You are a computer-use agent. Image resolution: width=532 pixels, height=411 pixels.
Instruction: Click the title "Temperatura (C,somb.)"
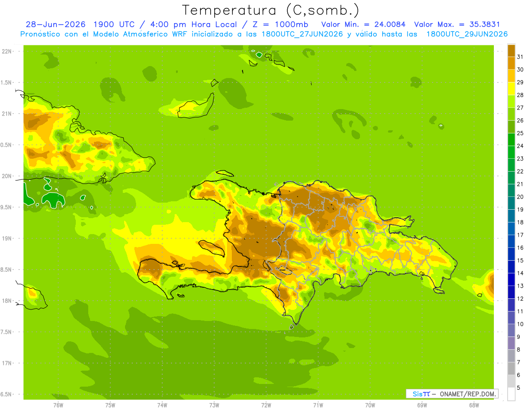tap(270, 11)
